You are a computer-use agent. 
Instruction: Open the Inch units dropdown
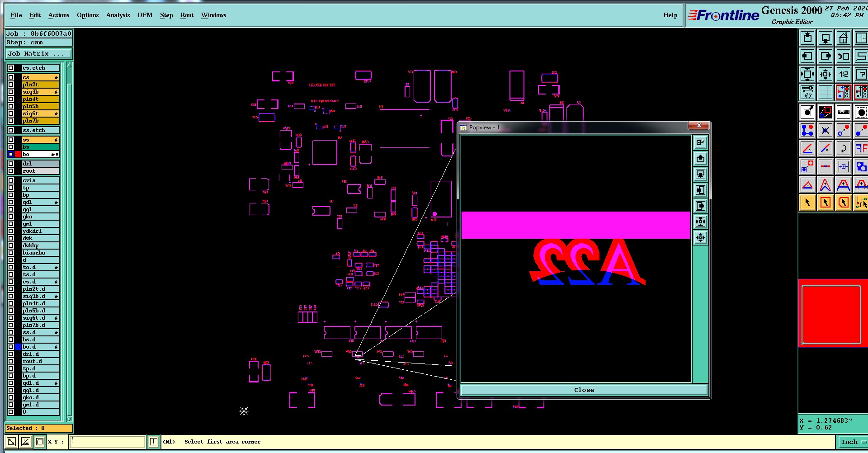(853, 442)
